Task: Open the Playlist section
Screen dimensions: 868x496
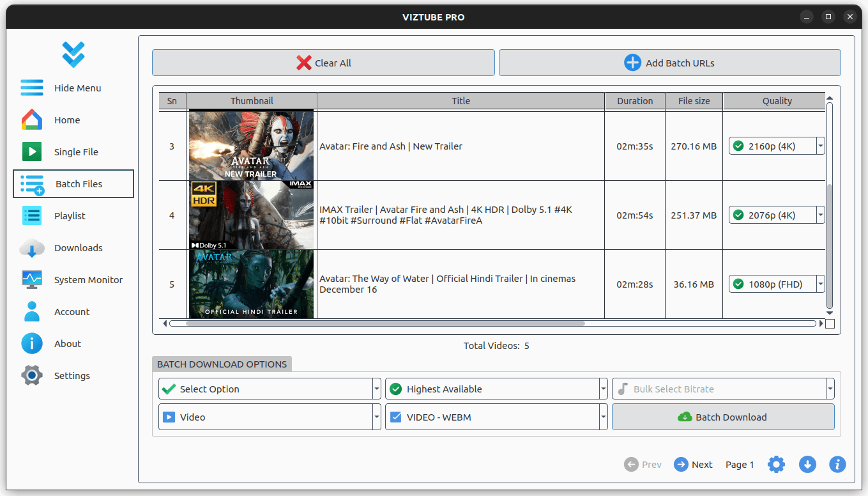Action: (73, 216)
